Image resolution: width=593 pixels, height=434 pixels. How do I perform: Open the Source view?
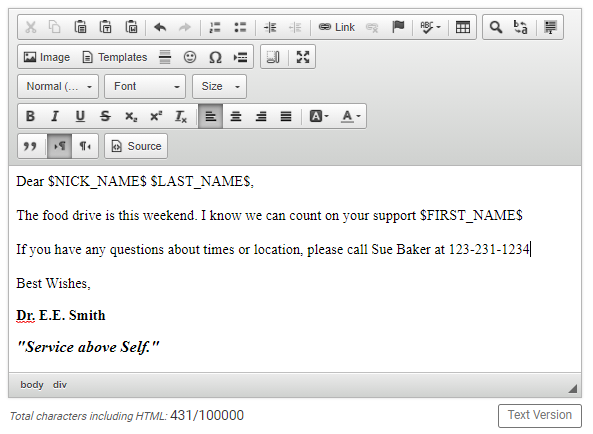[136, 146]
